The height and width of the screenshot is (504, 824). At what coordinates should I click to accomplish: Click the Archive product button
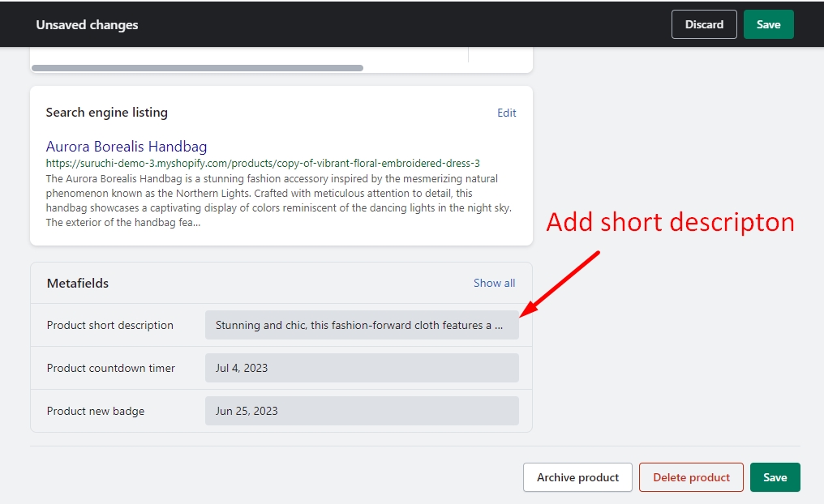point(577,477)
